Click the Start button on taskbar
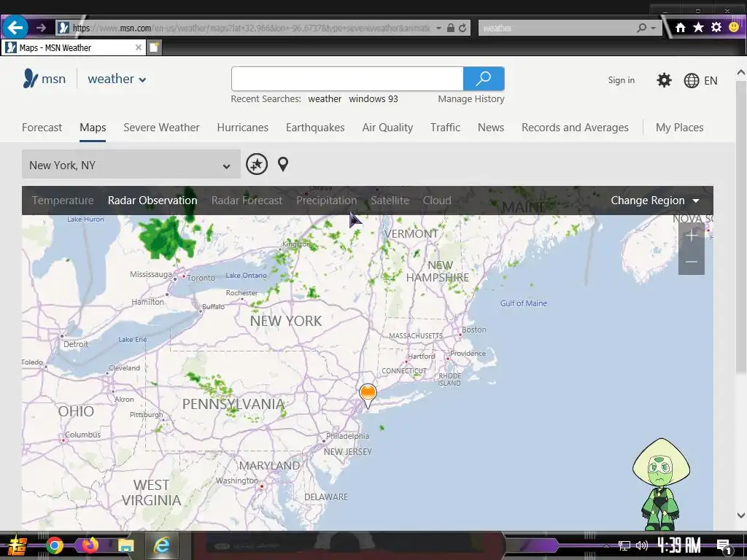The height and width of the screenshot is (560, 747). [x=18, y=545]
